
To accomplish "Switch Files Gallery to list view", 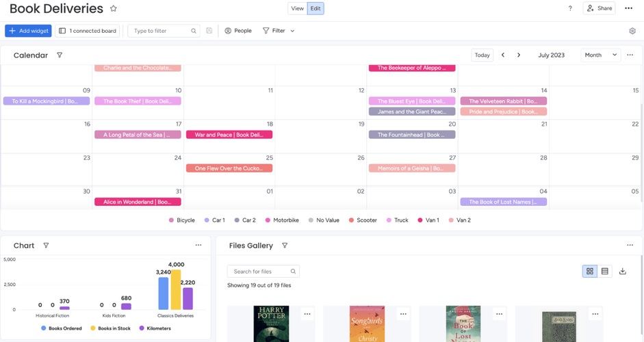I will [605, 272].
